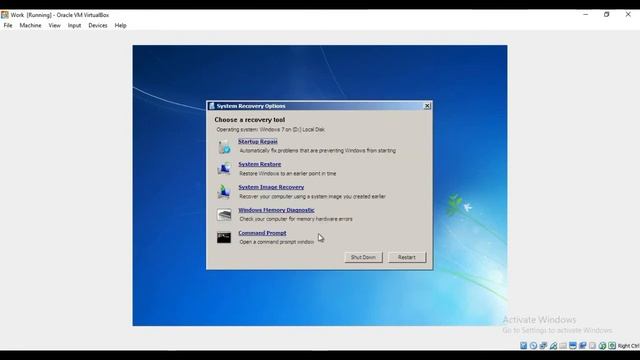640x360 pixels.
Task: Click the System Image Recovery icon
Action: point(224,191)
